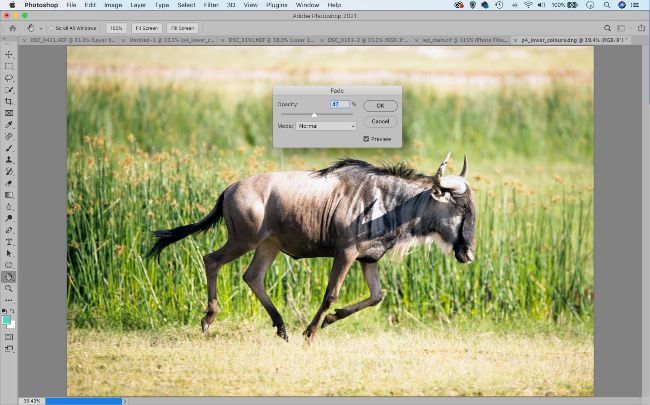Open Wi-Fi status in menu bar

pyautogui.click(x=528, y=5)
